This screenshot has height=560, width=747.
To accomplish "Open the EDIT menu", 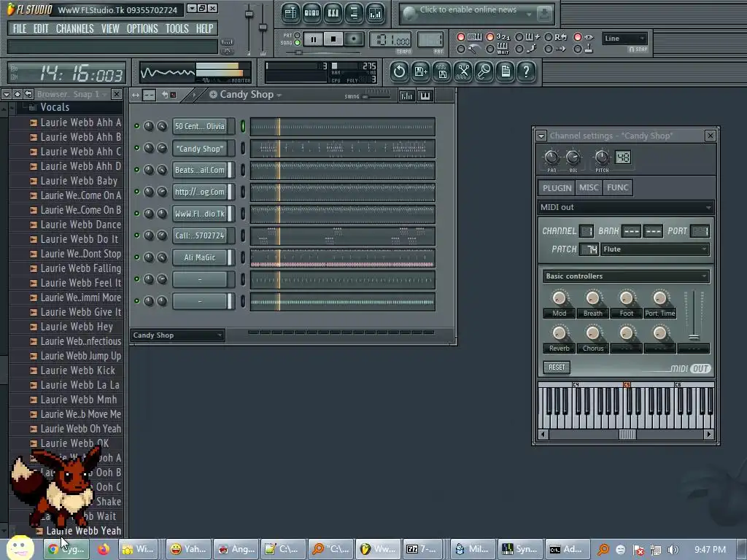I will click(41, 28).
